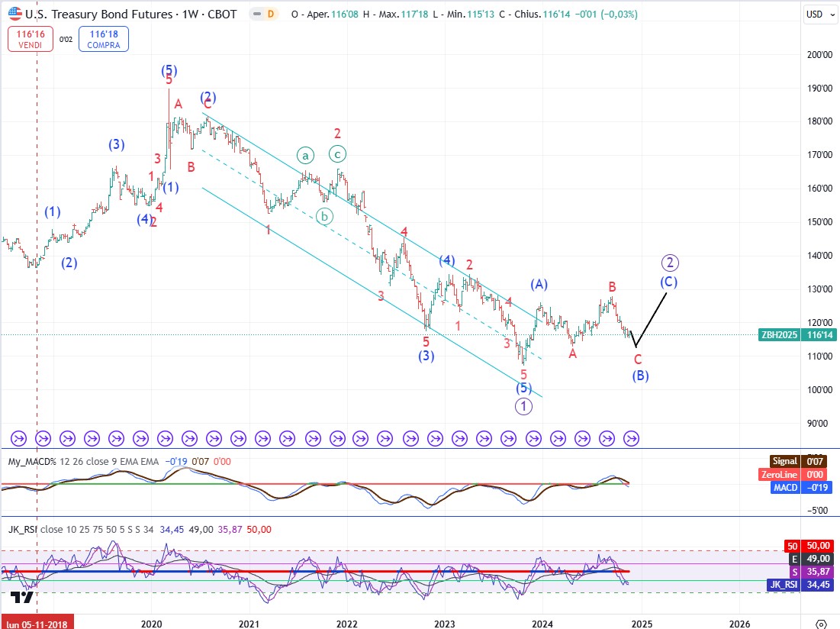The image size is (840, 629).
Task: Click the orange D delayed-data badge
Action: pos(271,15)
